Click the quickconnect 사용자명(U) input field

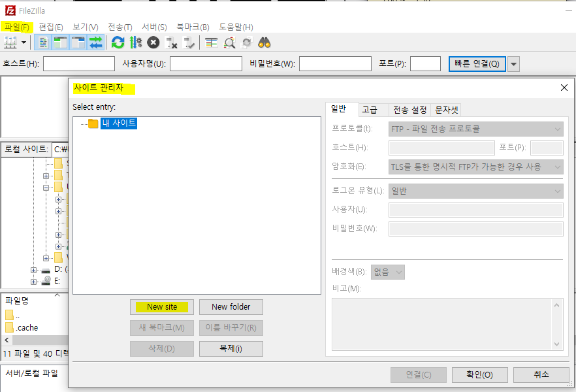(206, 63)
